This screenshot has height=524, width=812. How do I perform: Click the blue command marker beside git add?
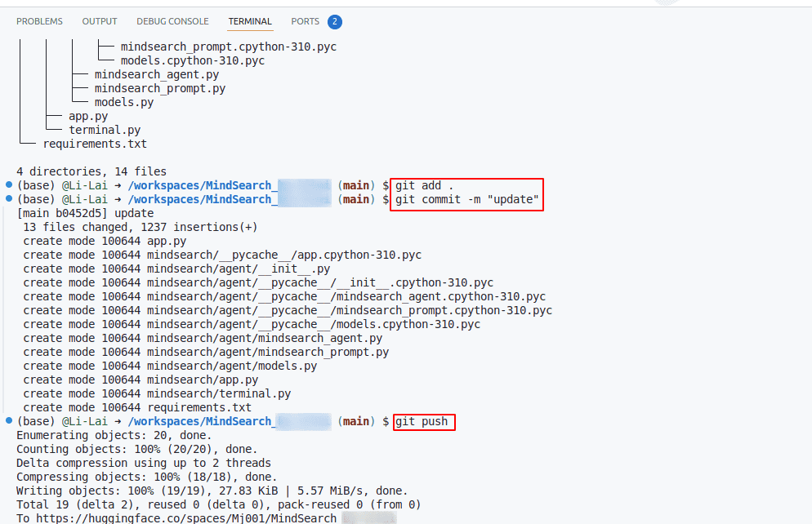click(x=9, y=185)
